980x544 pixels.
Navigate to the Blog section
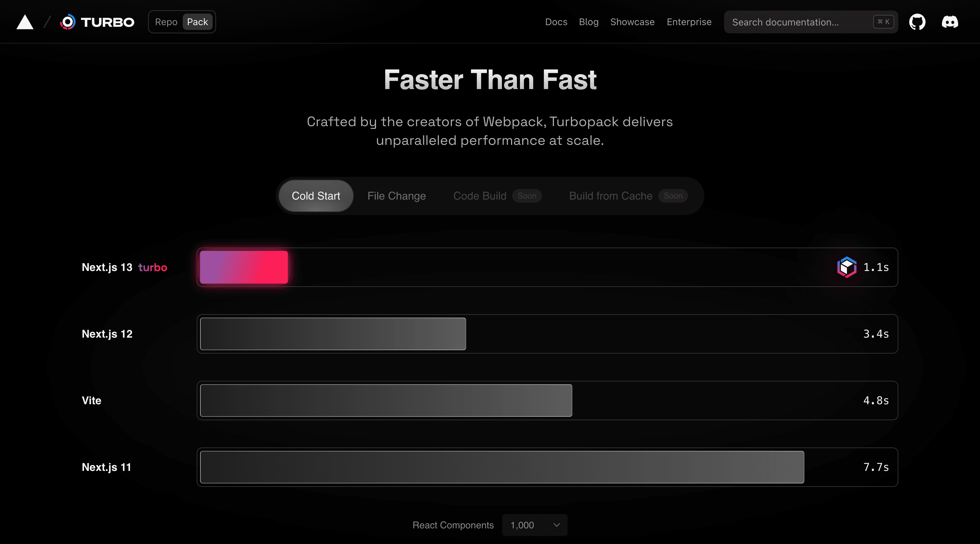[589, 21]
